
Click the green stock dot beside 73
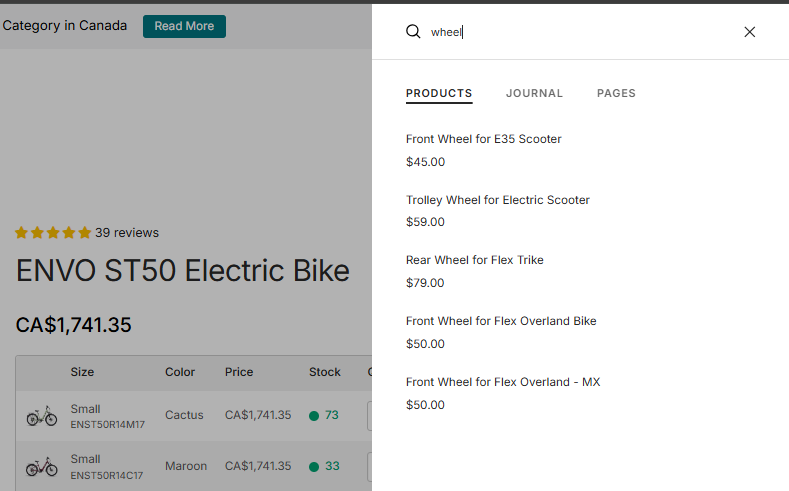314,416
